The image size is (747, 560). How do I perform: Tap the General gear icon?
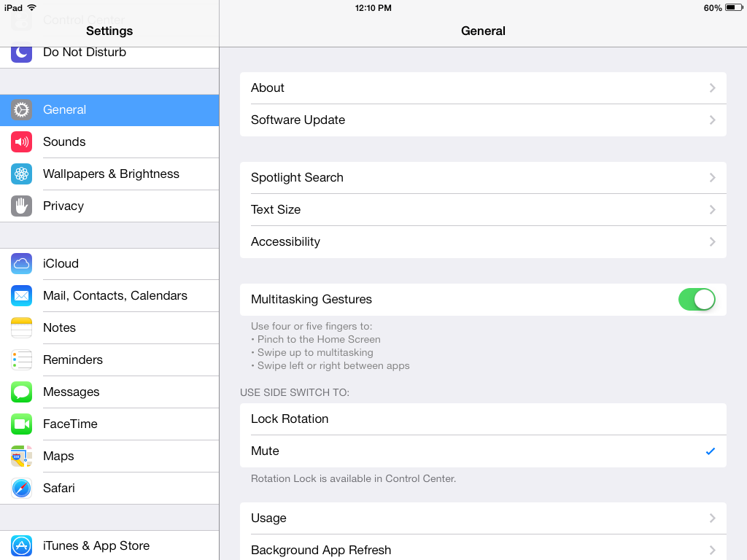21,110
